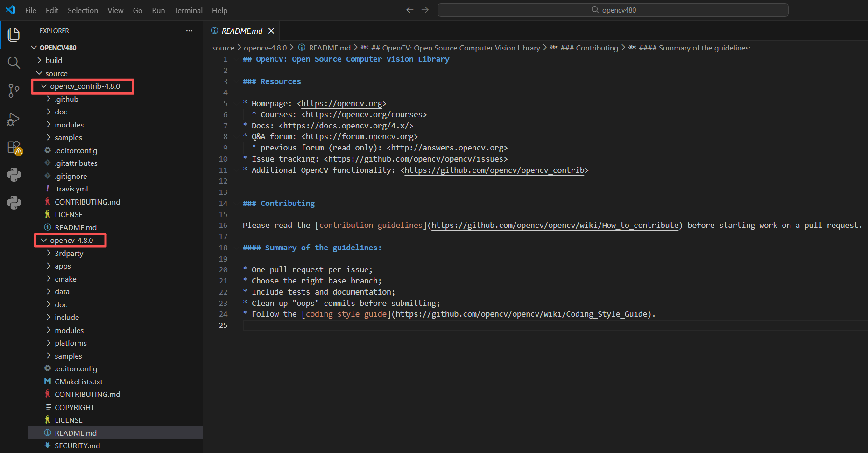This screenshot has width=868, height=453.
Task: Expand samples folder under opencv_contrib-4.8.0
Action: point(115,137)
